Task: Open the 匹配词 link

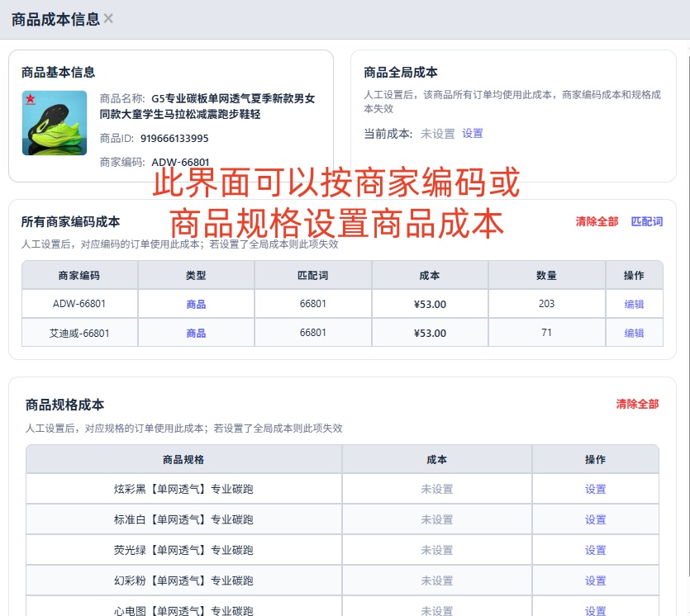Action: [646, 221]
